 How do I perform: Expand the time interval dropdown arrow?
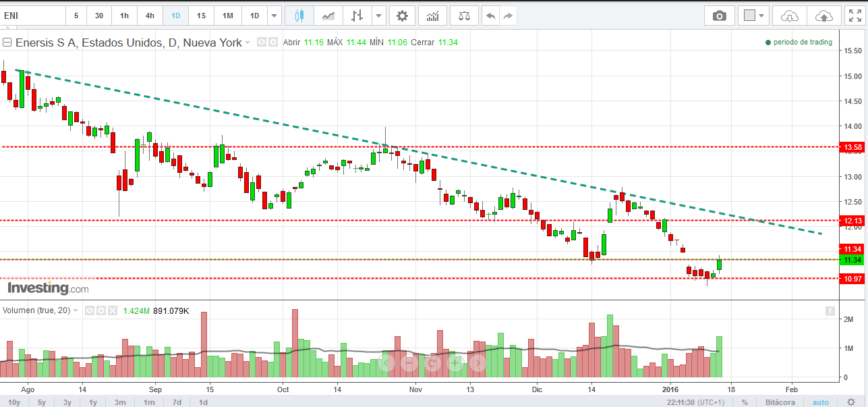point(273,16)
